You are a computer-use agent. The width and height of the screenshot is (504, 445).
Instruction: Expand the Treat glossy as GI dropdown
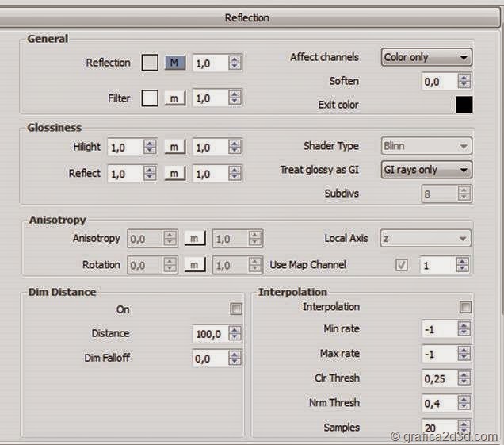point(426,170)
